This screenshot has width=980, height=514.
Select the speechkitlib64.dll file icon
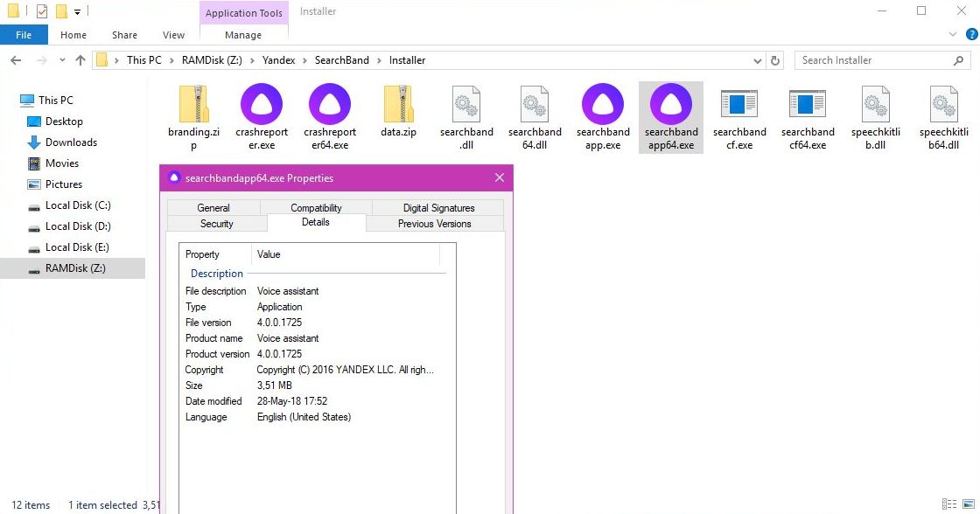pyautogui.click(x=944, y=104)
